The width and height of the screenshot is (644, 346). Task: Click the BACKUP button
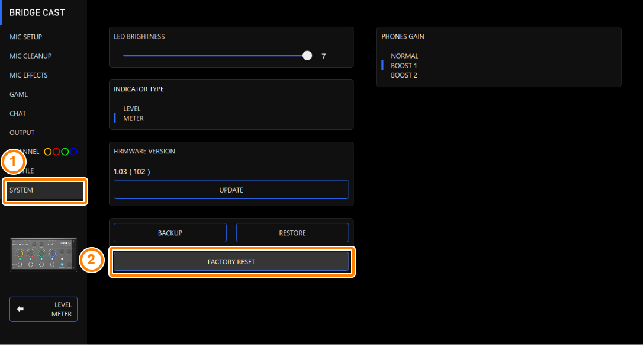(170, 233)
